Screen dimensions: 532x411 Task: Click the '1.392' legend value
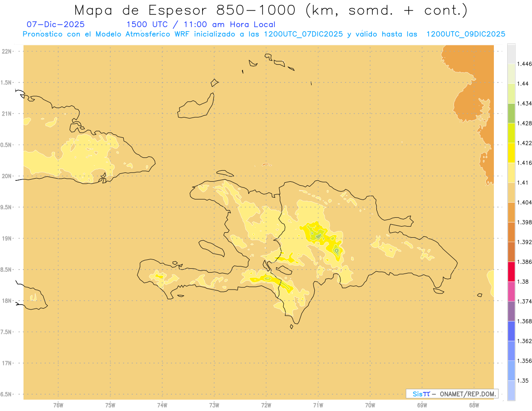pos(524,242)
